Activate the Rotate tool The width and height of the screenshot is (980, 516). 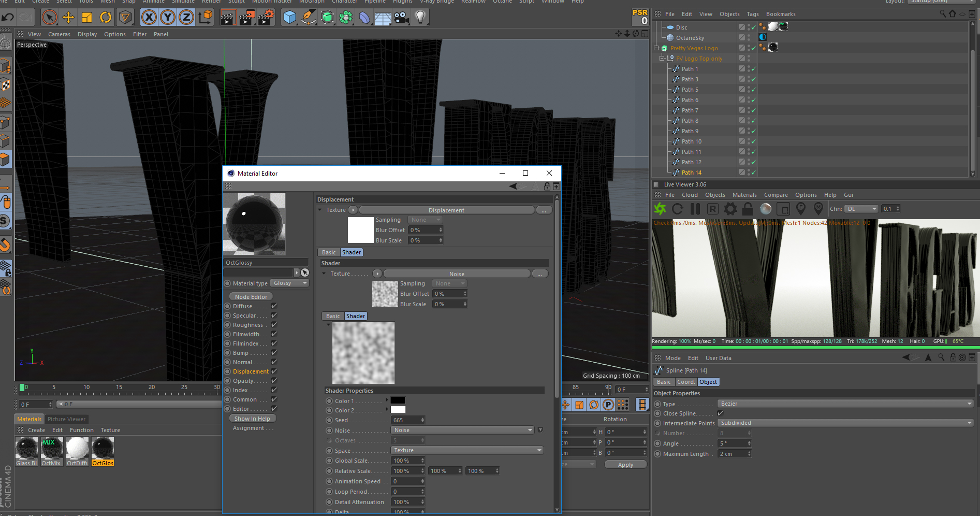106,18
